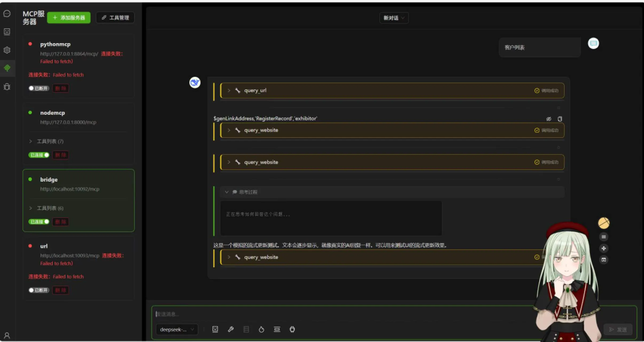
Task: Open the user profile icon at the sidebar bottom
Action: click(x=7, y=335)
